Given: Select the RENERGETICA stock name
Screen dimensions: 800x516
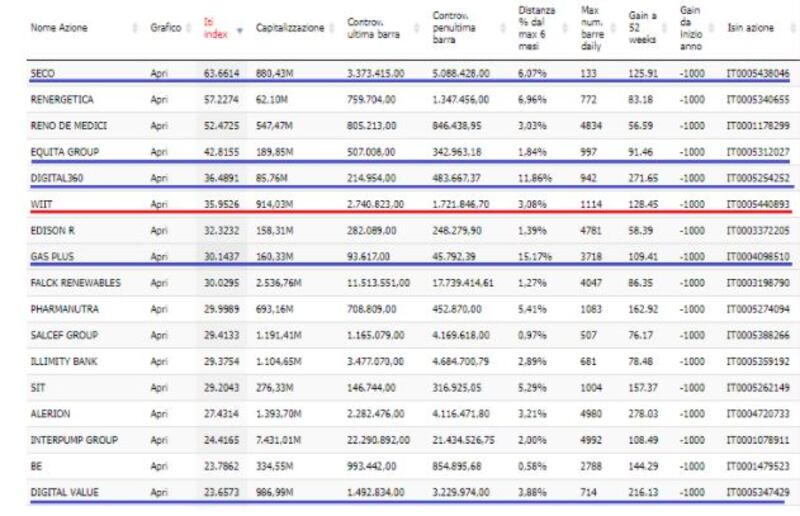Looking at the screenshot, I should (x=62, y=100).
